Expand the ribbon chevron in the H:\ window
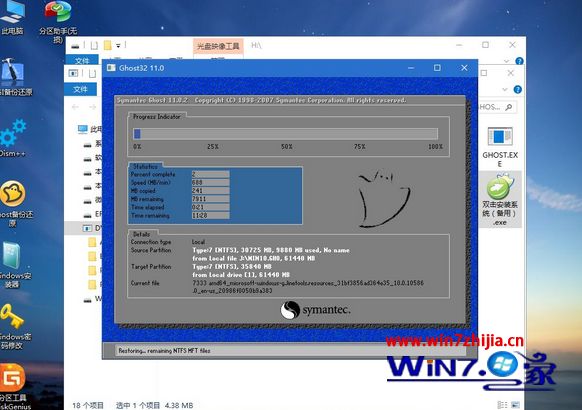Image resolution: width=582 pixels, height=410 pixels. pos(506,61)
